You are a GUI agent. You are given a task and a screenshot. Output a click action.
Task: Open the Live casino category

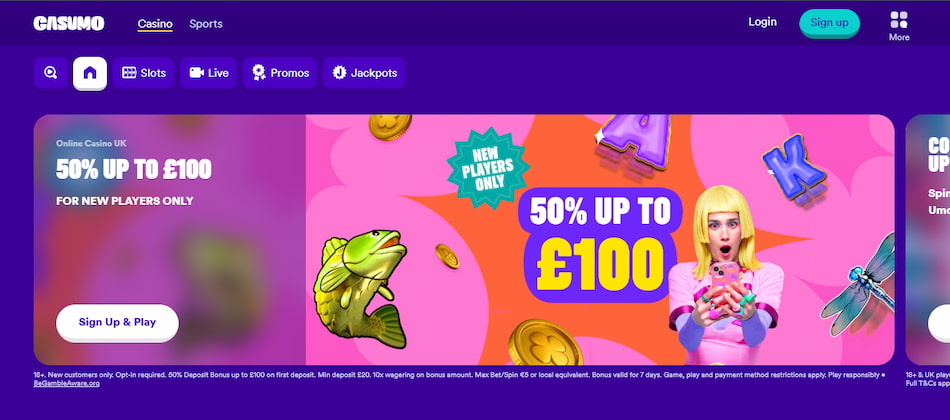[208, 73]
